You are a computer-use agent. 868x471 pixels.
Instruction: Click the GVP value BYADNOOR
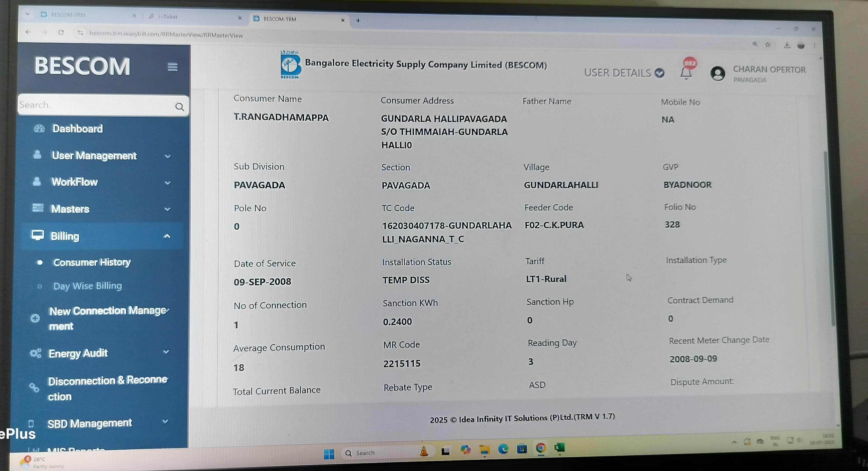point(687,185)
